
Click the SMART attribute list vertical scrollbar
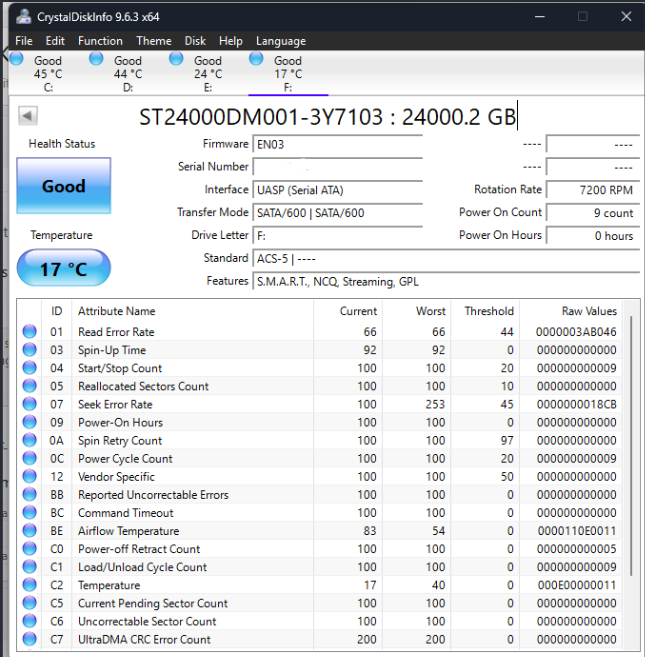631,446
